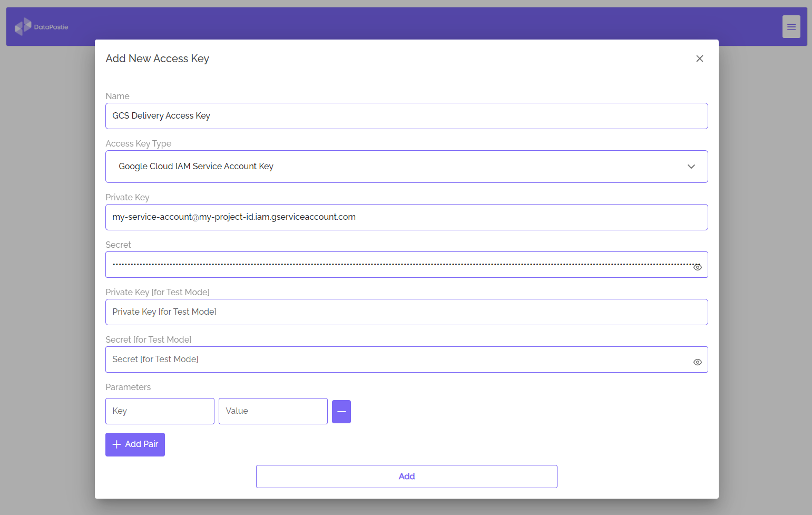The image size is (812, 515).
Task: Click the X to dismiss the dialog
Action: [699, 59]
